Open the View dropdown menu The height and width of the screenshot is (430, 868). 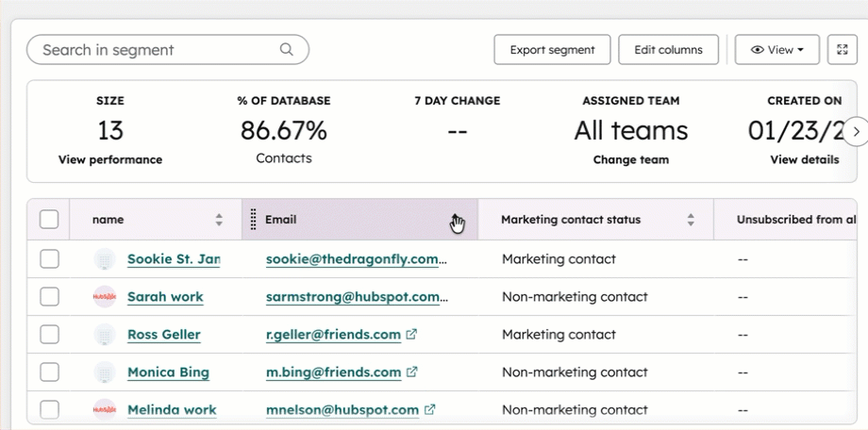[x=777, y=50]
